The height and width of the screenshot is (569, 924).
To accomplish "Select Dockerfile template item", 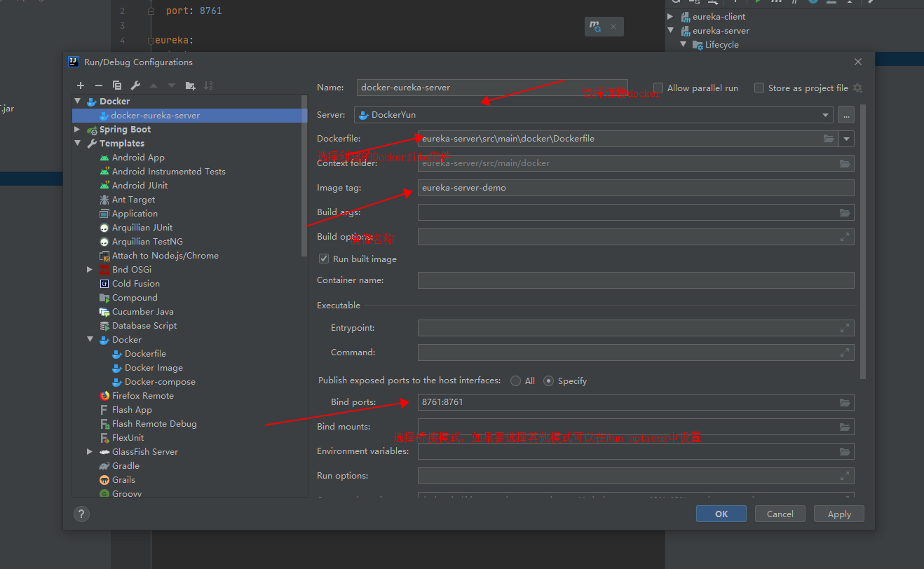I will tap(145, 354).
